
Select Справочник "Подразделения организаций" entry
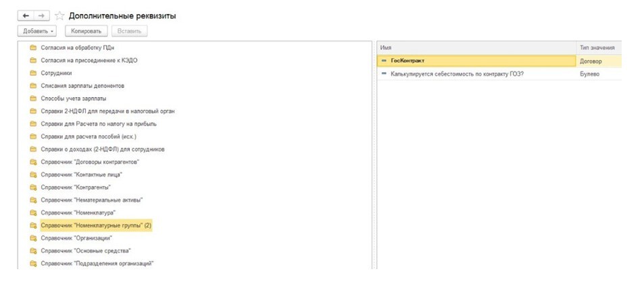tap(97, 264)
